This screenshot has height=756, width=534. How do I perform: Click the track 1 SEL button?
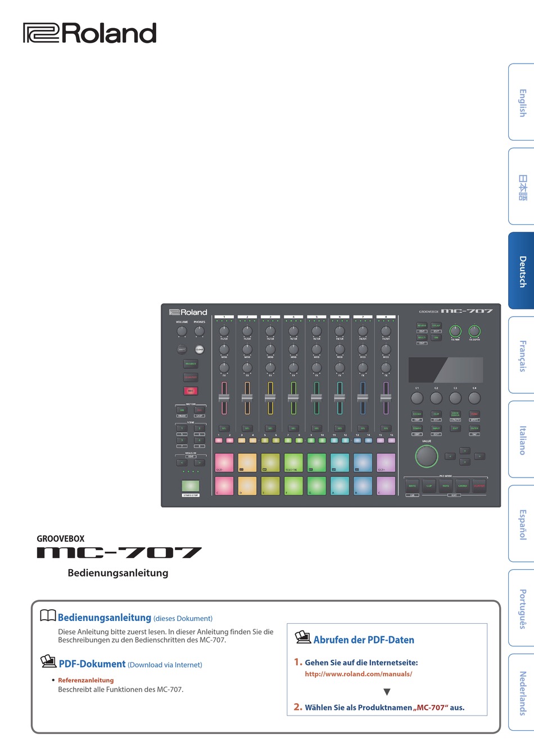tap(224, 428)
